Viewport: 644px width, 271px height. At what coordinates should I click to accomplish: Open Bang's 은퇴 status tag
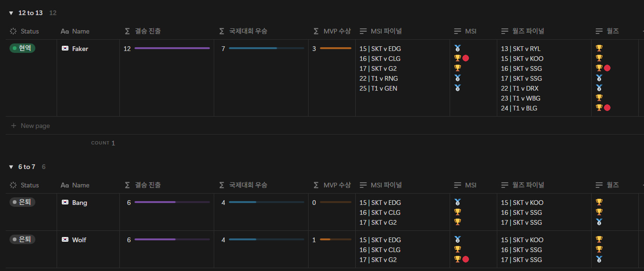pos(22,202)
